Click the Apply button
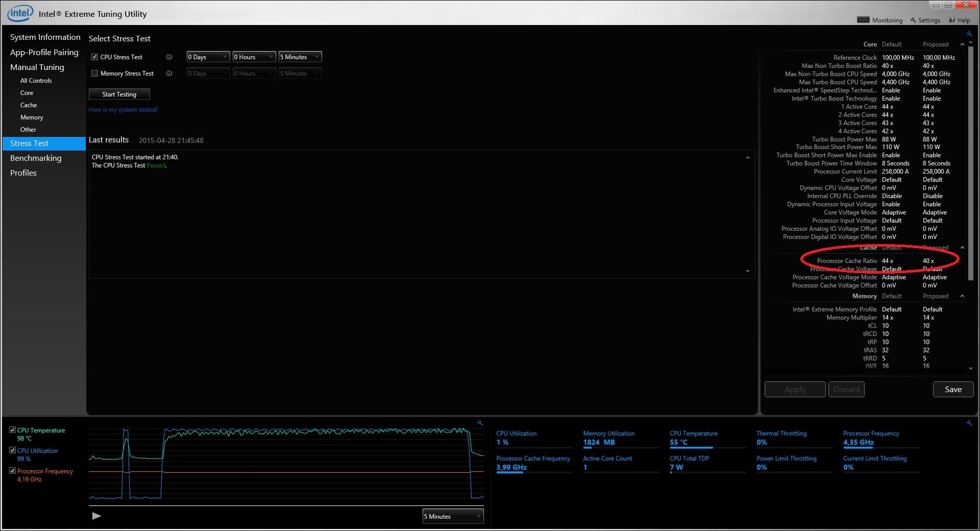The width and height of the screenshot is (980, 531). (795, 389)
